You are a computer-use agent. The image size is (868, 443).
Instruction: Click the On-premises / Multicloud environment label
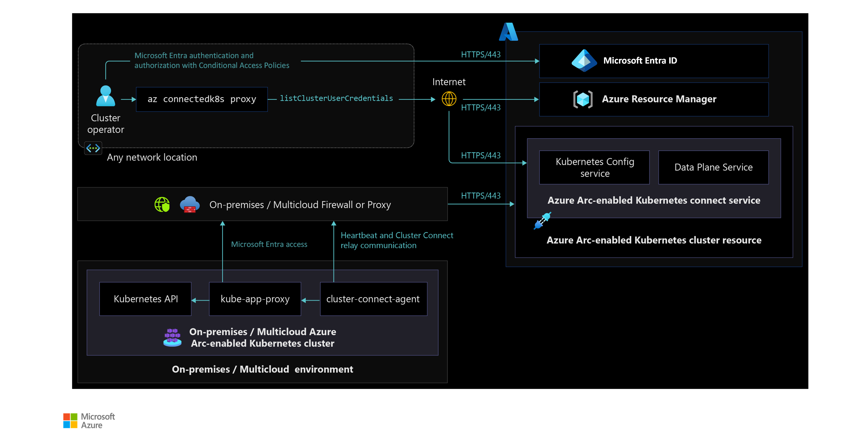pyautogui.click(x=262, y=369)
